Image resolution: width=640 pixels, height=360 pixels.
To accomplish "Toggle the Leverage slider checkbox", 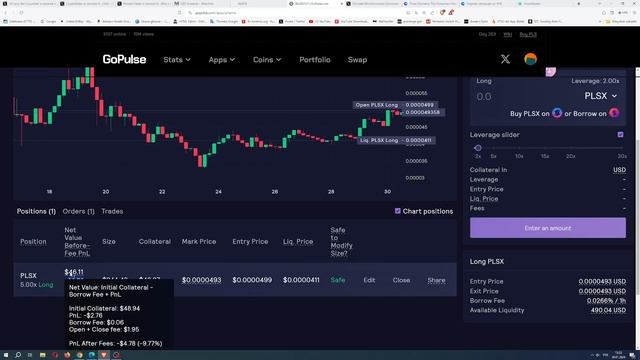I will click(x=620, y=134).
